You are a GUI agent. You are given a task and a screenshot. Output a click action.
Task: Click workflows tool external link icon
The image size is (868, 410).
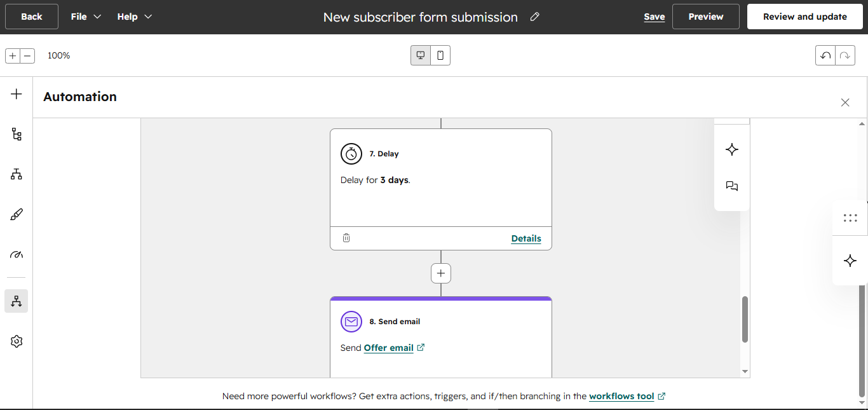[661, 396]
